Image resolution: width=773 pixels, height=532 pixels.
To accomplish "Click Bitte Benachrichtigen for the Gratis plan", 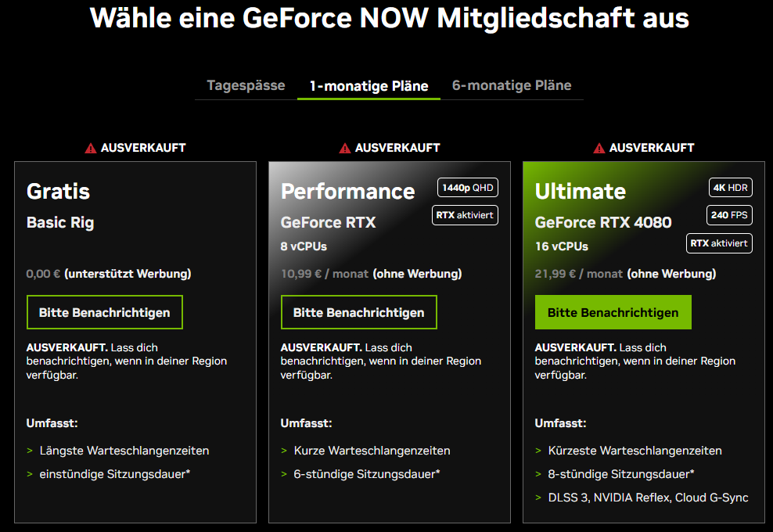I will (105, 312).
